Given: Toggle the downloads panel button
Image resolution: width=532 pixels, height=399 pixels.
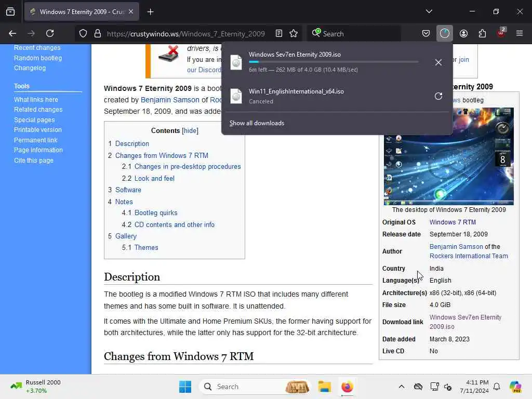Looking at the screenshot, I should [x=445, y=33].
